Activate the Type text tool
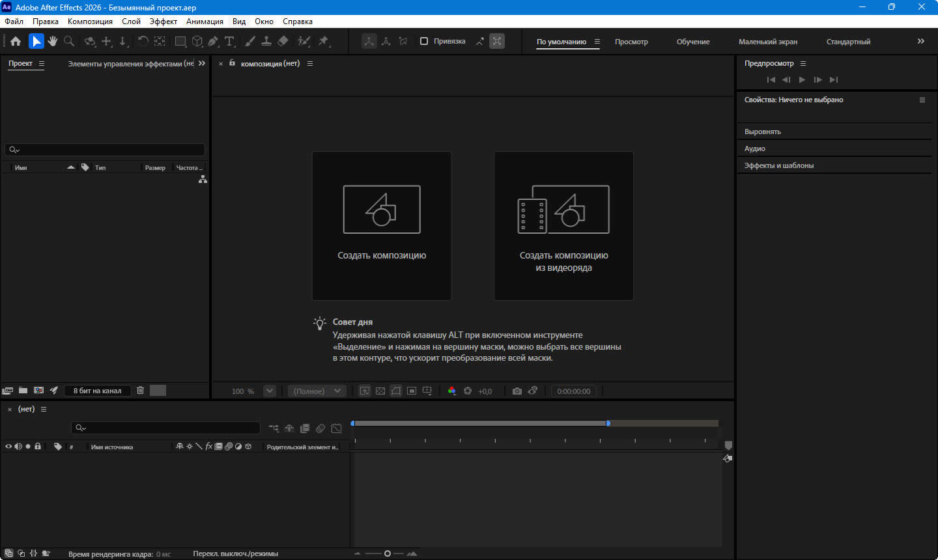Screen dimensions: 938x560 tap(229, 41)
